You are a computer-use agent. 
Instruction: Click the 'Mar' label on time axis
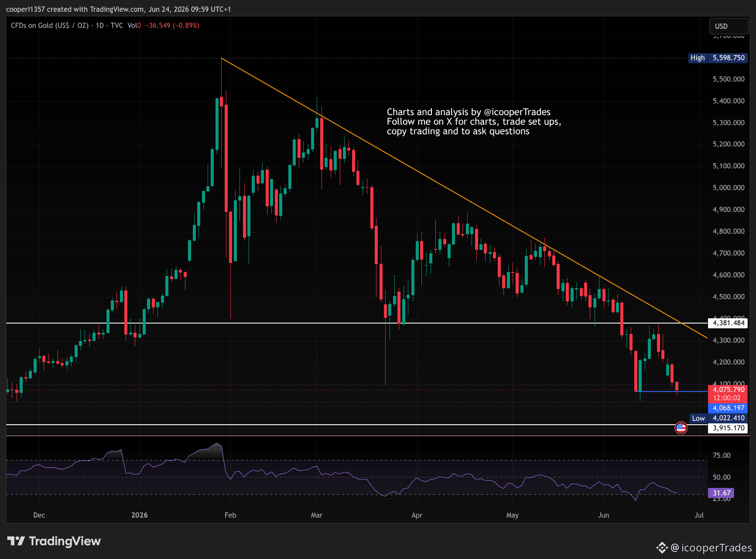317,515
